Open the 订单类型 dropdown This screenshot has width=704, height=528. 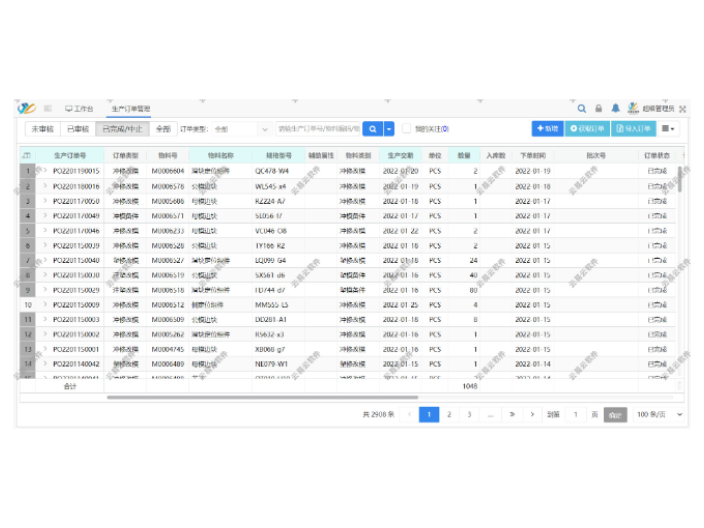[241, 129]
